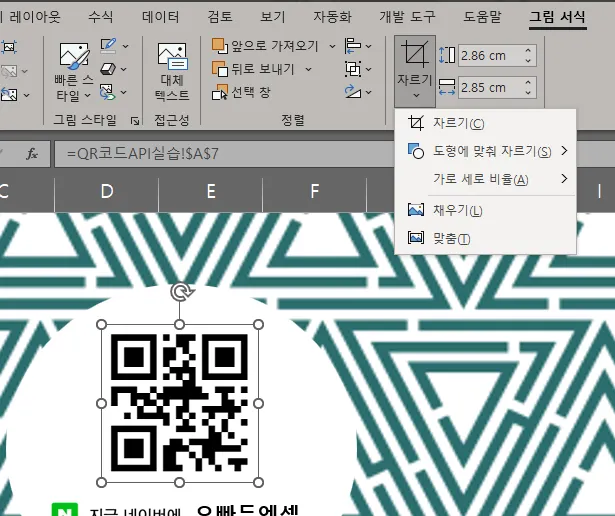Open the 빠른 스타일 gallery
Screen dimensions: 615x516
[x=74, y=71]
